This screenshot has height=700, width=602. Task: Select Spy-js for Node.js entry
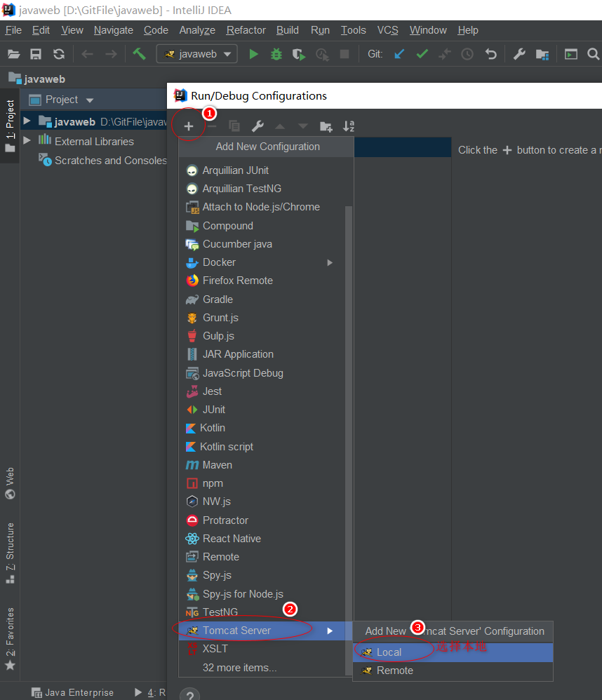click(x=262, y=594)
